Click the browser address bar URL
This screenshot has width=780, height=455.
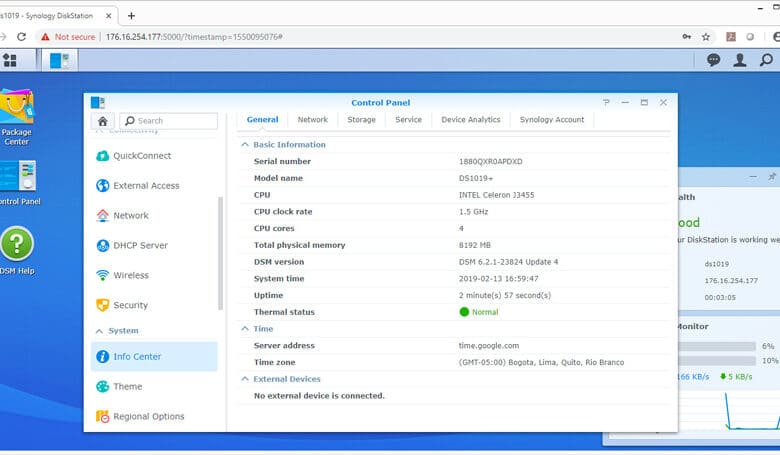pyautogui.click(x=194, y=37)
